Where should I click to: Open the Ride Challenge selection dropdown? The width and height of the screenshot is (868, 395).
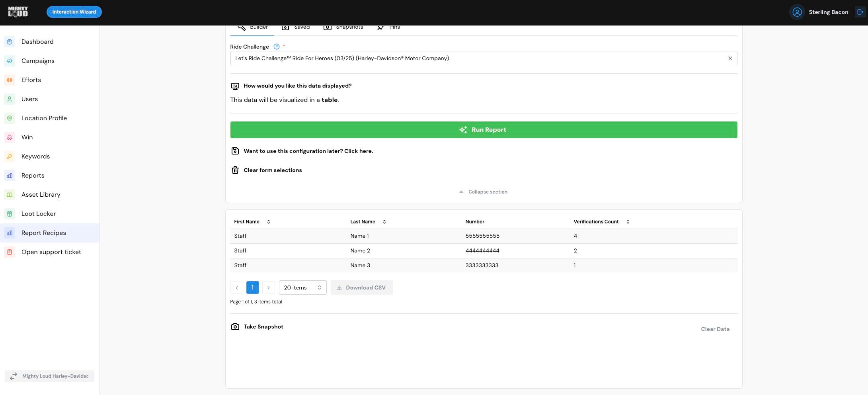478,59
